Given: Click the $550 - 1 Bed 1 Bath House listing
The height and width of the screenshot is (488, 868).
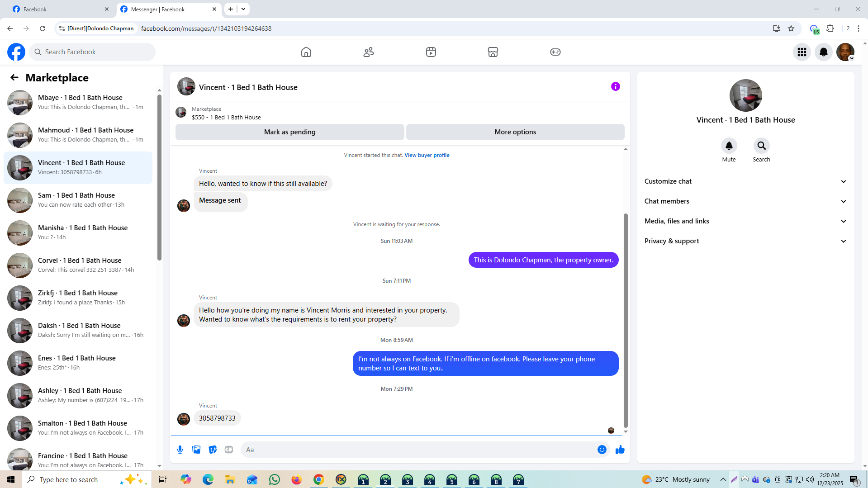Looking at the screenshot, I should 226,117.
